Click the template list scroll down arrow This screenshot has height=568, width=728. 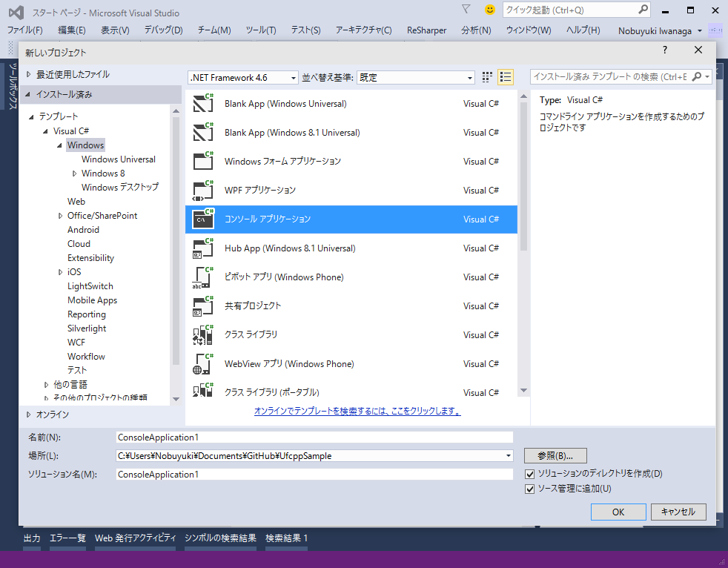coord(523,391)
